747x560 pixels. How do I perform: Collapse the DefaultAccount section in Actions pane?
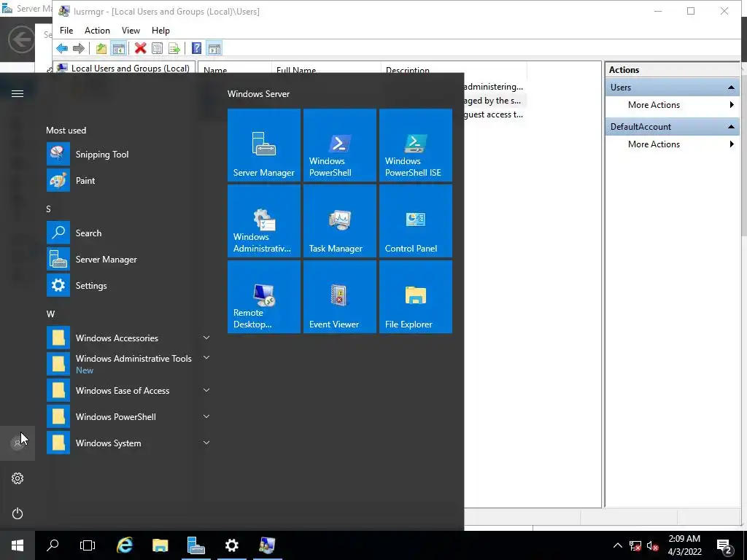[x=731, y=127]
